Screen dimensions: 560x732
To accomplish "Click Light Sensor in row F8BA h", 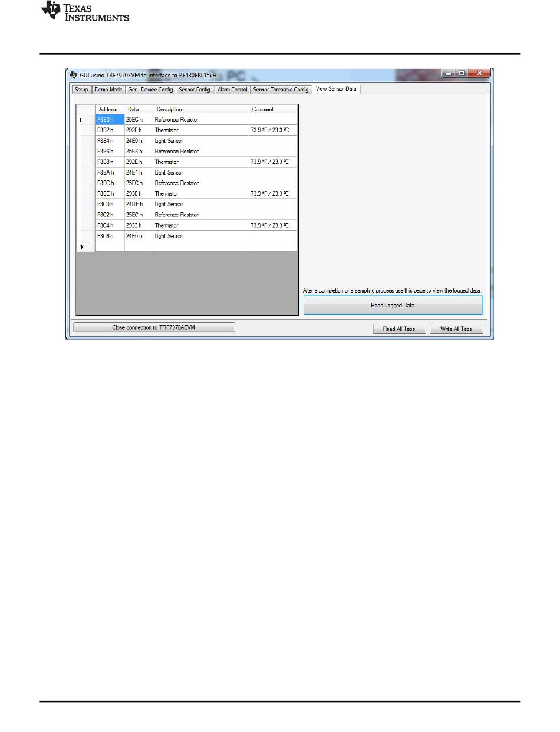I will tap(201, 173).
